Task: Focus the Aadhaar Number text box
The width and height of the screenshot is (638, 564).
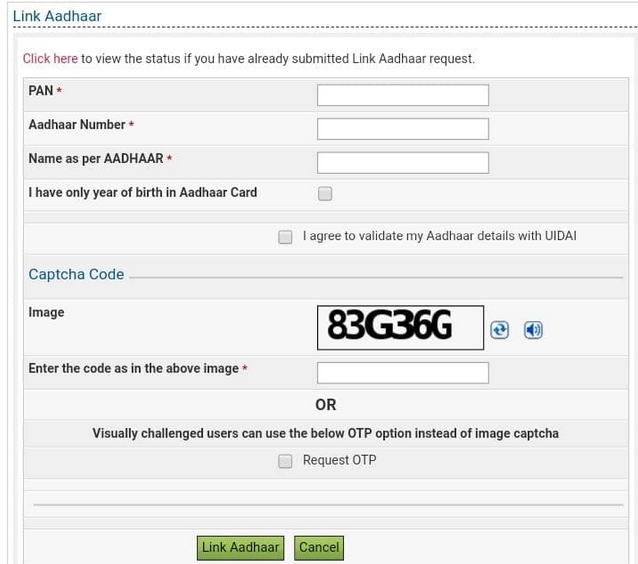Action: click(403, 129)
